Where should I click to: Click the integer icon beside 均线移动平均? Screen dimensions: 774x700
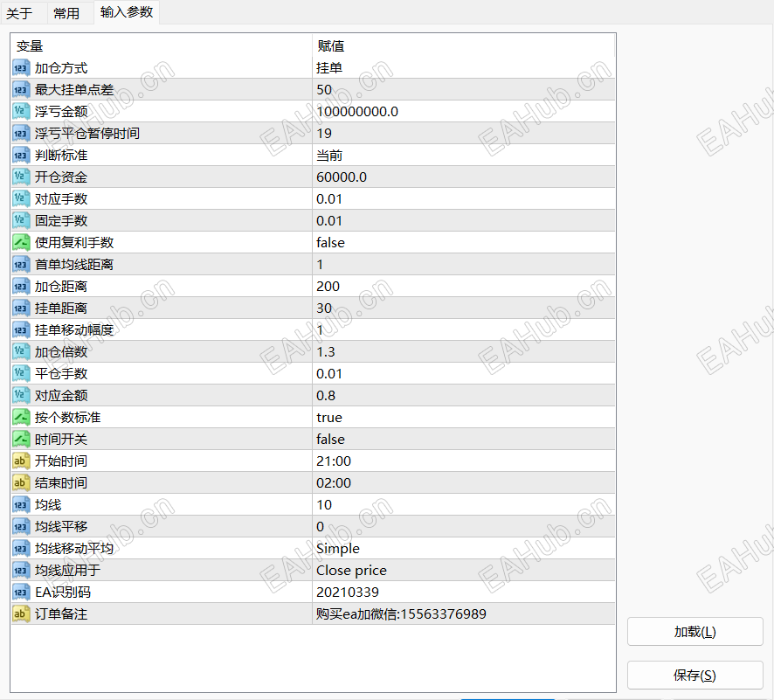point(21,548)
